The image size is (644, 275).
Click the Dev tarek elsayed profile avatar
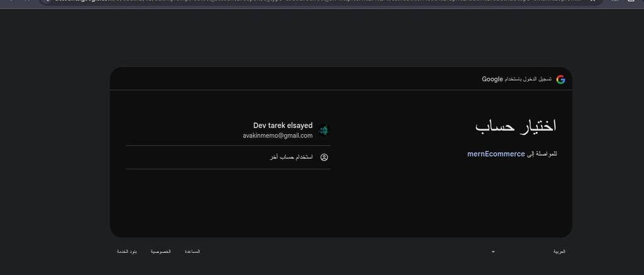point(324,131)
